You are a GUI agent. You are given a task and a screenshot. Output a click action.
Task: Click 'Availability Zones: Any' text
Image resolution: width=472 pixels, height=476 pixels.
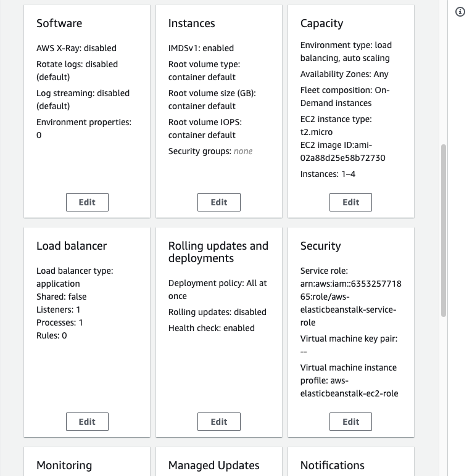344,74
